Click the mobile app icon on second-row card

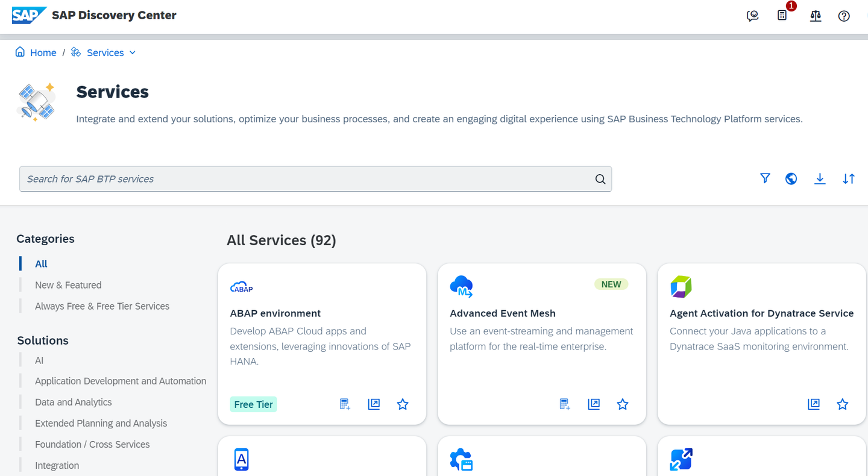pos(241,460)
